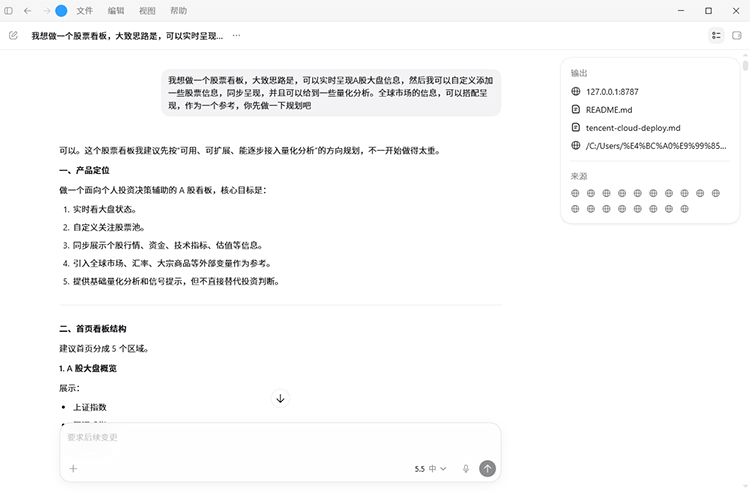Screen dimensions: 750x492
Task: Click the 1. A 股大盘概览 subheading
Action: (x=88, y=369)
